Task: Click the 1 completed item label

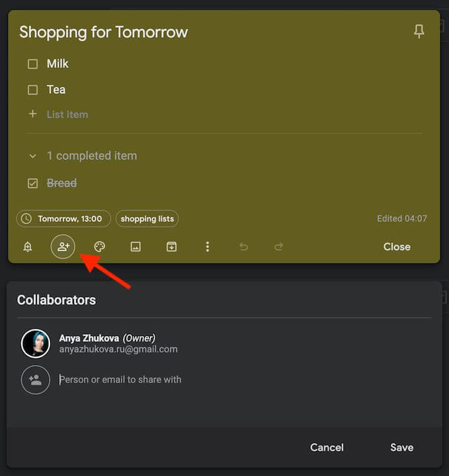Action: [x=92, y=156]
